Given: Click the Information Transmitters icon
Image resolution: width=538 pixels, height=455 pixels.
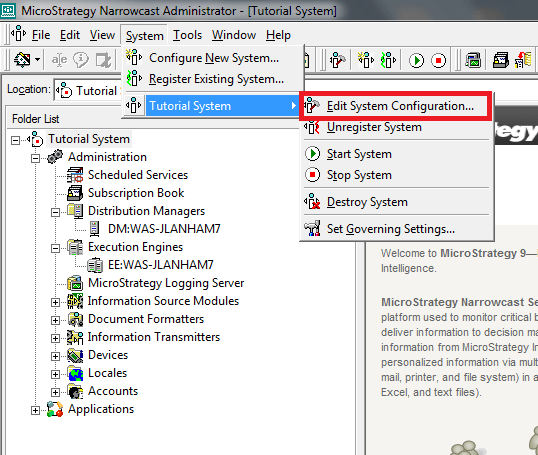Looking at the screenshot, I should click(x=75, y=337).
